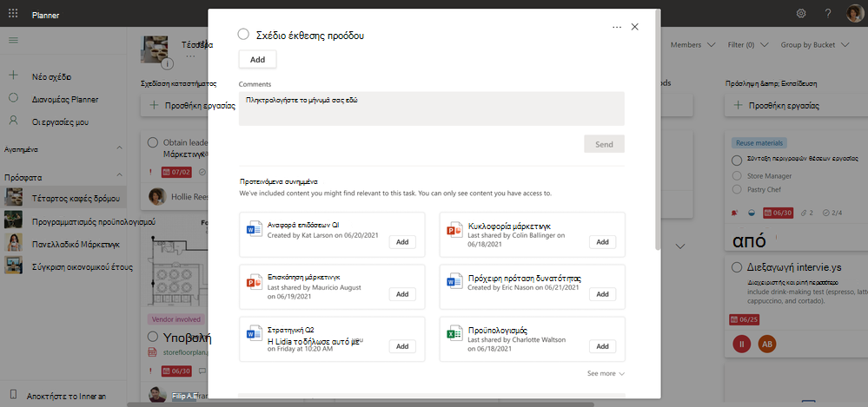Mark Σχέδιο έκθεσης προόδου task complete
This screenshot has height=407, width=868.
tap(243, 35)
